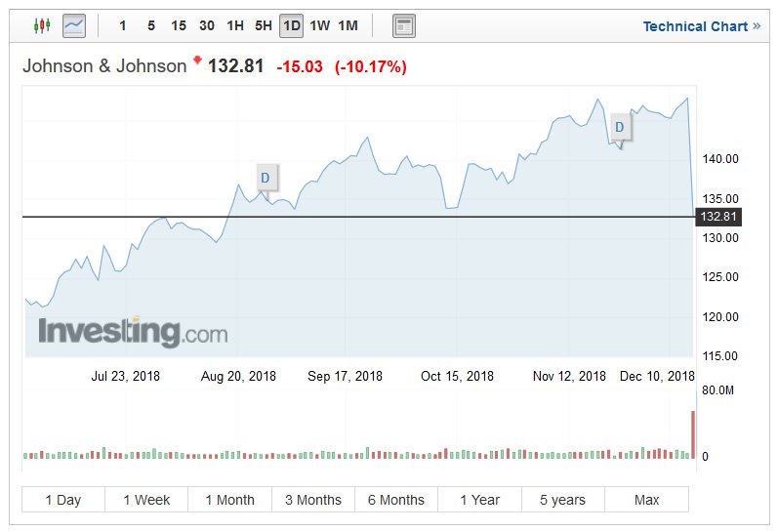Viewport: 778px width, 532px height.
Task: Click the dividend D marker near Nov 26
Action: point(620,127)
